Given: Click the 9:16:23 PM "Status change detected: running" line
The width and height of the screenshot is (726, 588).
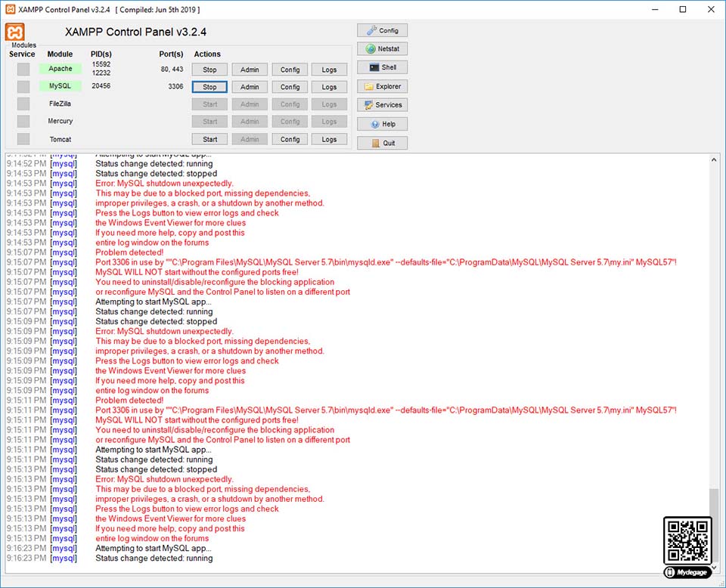Looking at the screenshot, I should coord(154,559).
